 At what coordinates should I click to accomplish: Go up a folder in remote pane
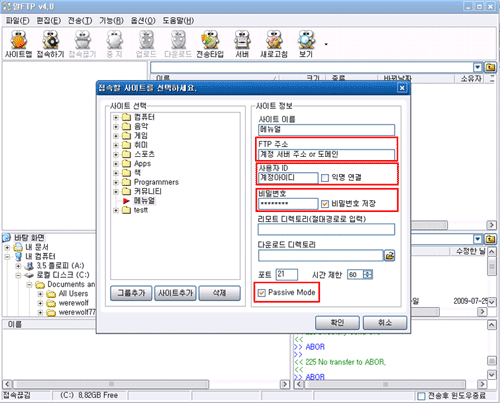point(490,67)
